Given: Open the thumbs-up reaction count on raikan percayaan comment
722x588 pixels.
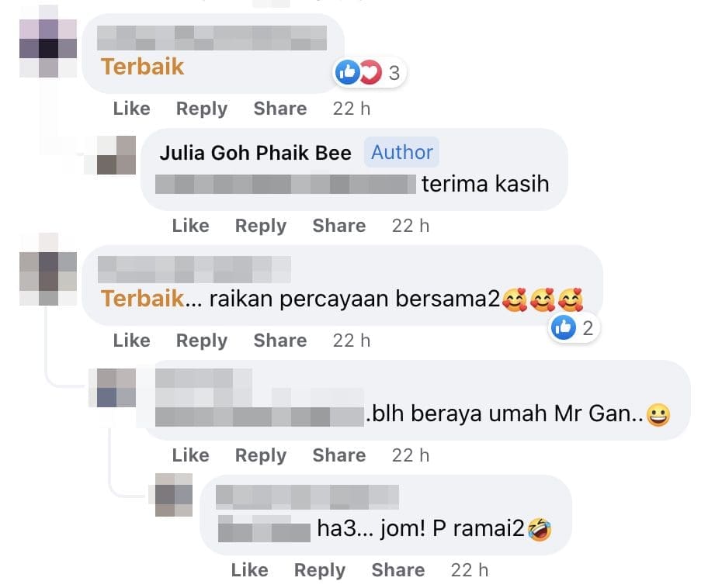Looking at the screenshot, I should pyautogui.click(x=574, y=328).
